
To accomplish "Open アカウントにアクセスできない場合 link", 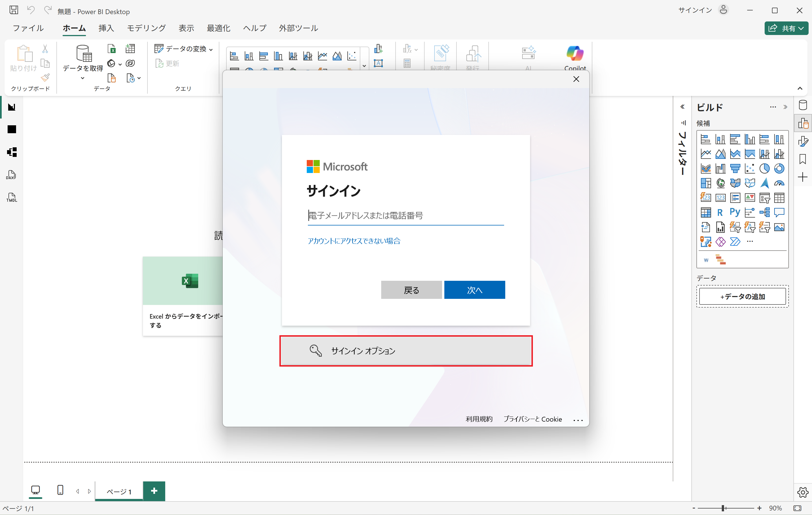I will tap(354, 241).
